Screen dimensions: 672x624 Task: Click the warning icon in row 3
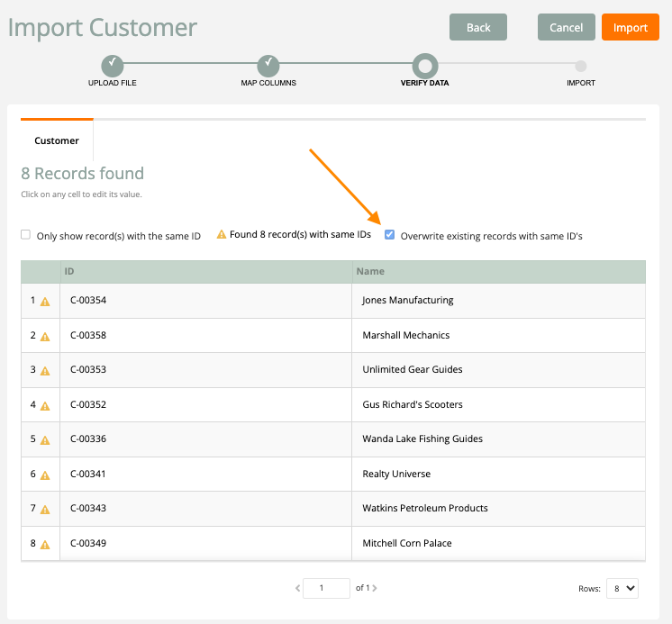[45, 371]
